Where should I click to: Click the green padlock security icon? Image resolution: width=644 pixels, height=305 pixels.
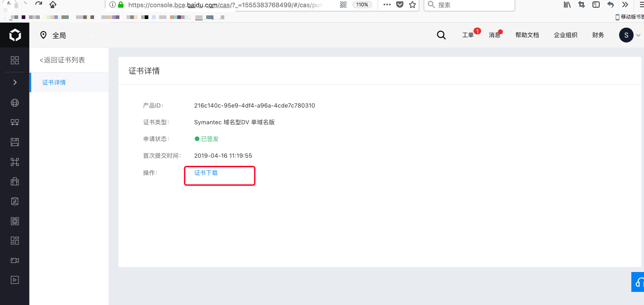point(121,5)
